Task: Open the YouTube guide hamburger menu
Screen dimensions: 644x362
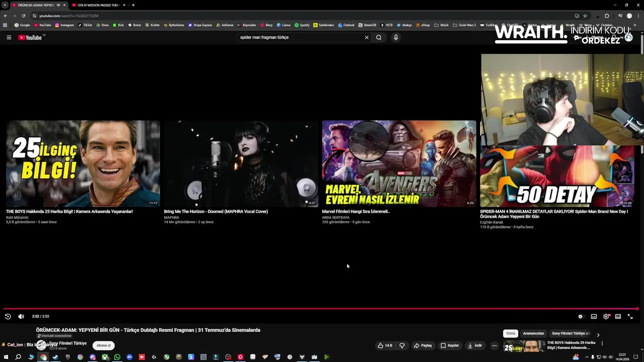Action: (x=9, y=37)
